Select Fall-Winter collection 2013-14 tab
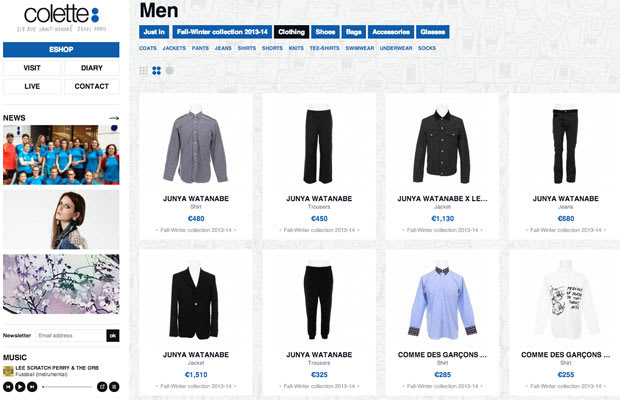The width and height of the screenshot is (620, 400). 222,32
